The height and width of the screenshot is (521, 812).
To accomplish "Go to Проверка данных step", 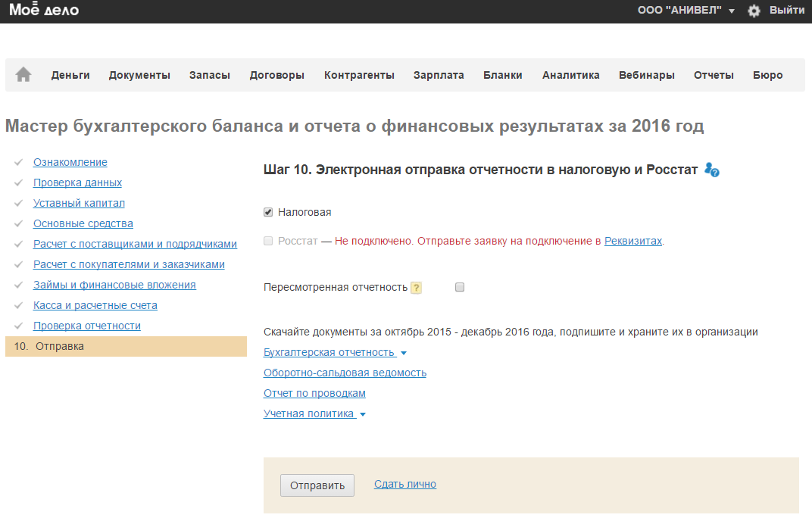I will 77,183.
